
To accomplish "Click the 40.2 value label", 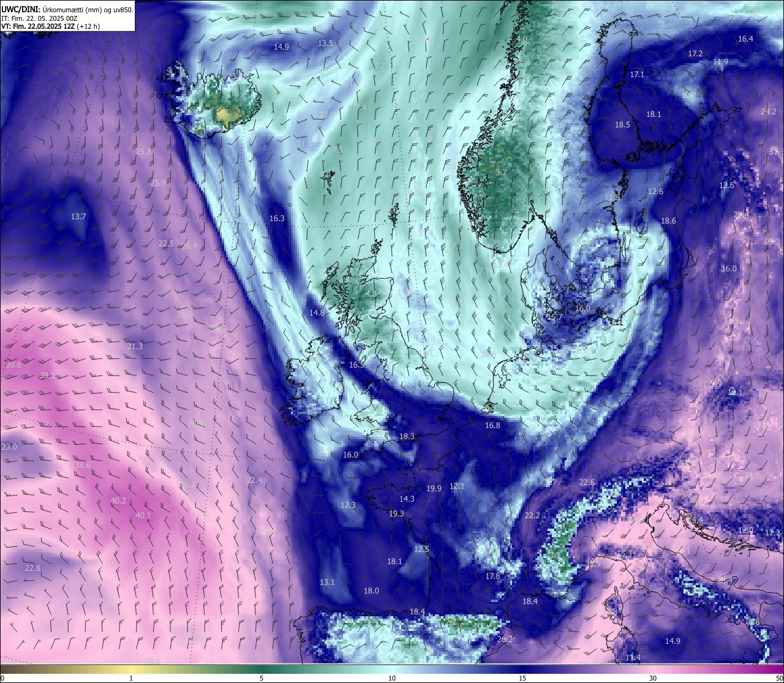I will tap(118, 501).
